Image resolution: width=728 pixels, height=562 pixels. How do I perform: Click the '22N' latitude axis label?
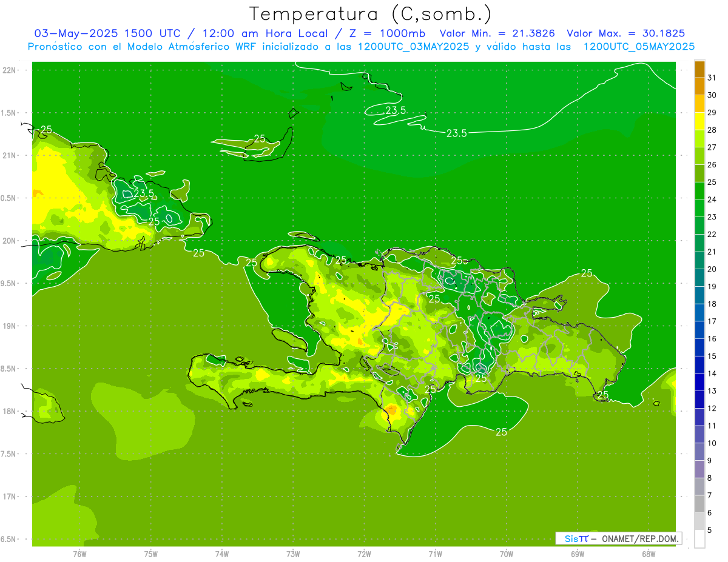(10, 70)
